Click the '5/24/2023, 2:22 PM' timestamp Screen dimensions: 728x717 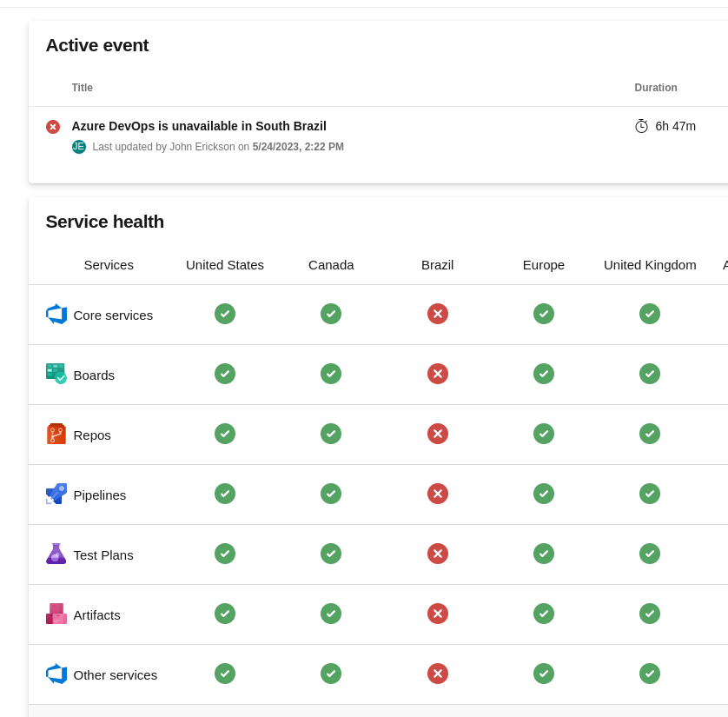(x=298, y=147)
